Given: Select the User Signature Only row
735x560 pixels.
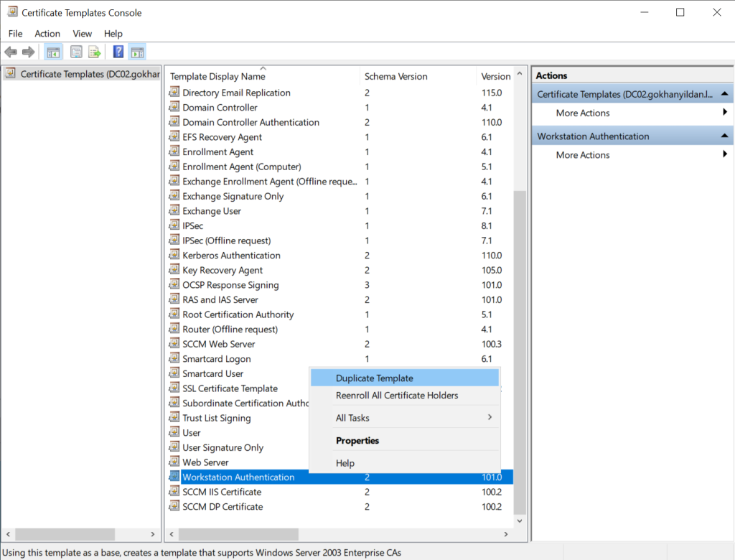Looking at the screenshot, I should (x=238, y=447).
